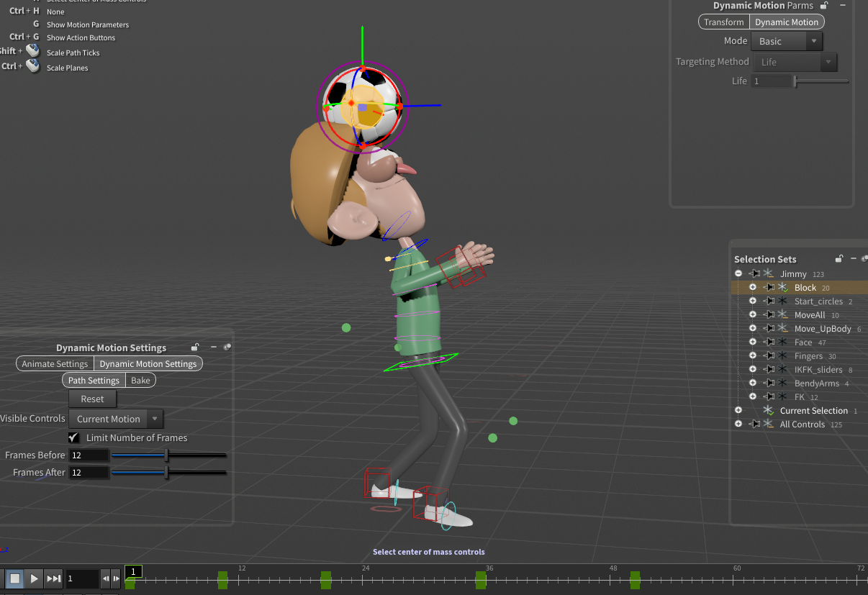
Task: Open the Animate Settings tab
Action: (x=55, y=364)
